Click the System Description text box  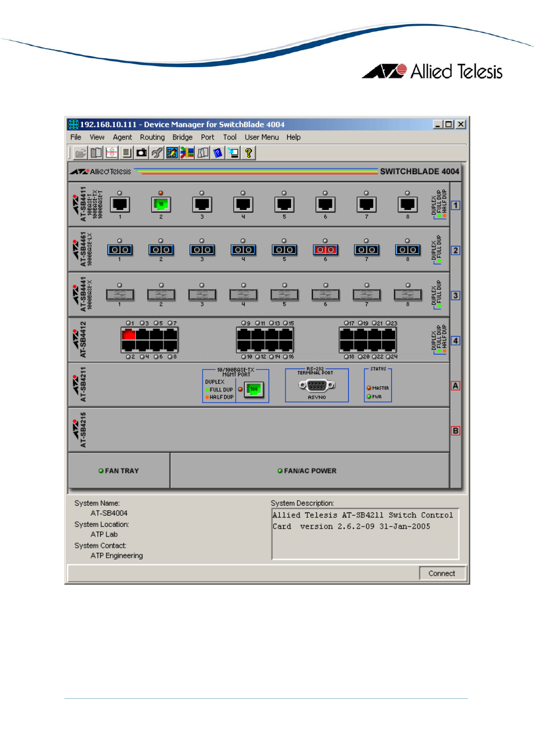click(x=366, y=534)
